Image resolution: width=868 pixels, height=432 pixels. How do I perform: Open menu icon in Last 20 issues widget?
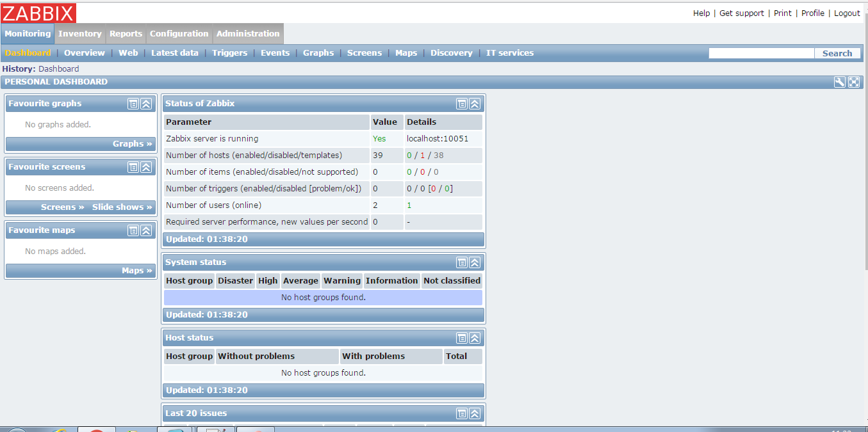tap(462, 413)
